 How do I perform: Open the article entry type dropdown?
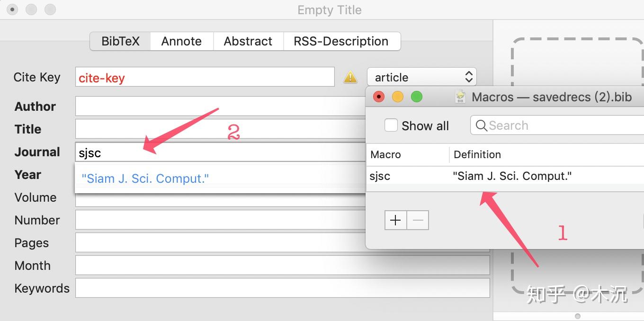(x=421, y=77)
